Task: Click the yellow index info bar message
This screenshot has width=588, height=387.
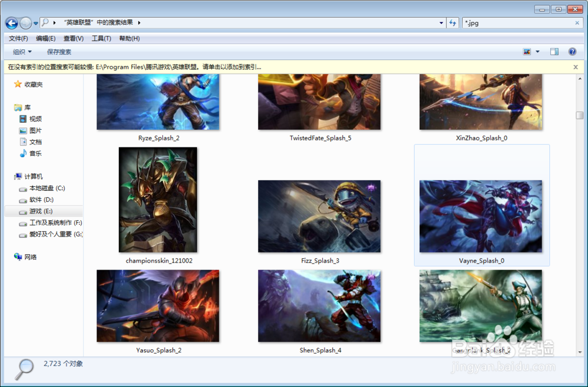Action: [x=135, y=67]
